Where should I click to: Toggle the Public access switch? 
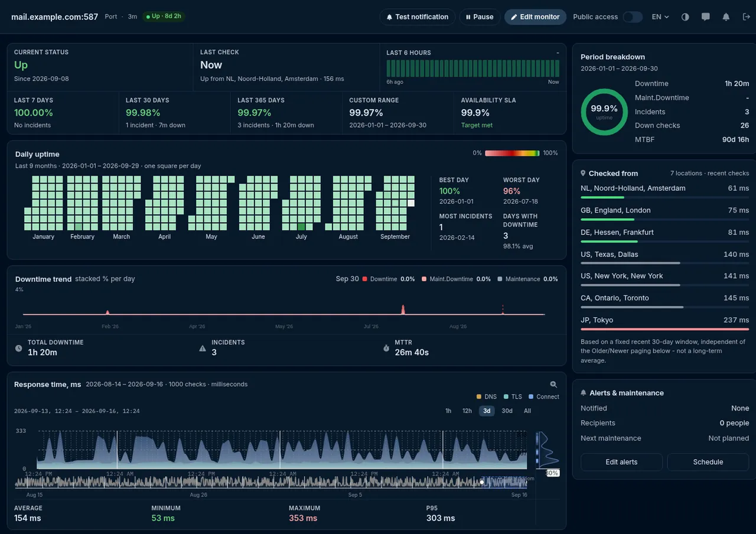pos(633,17)
